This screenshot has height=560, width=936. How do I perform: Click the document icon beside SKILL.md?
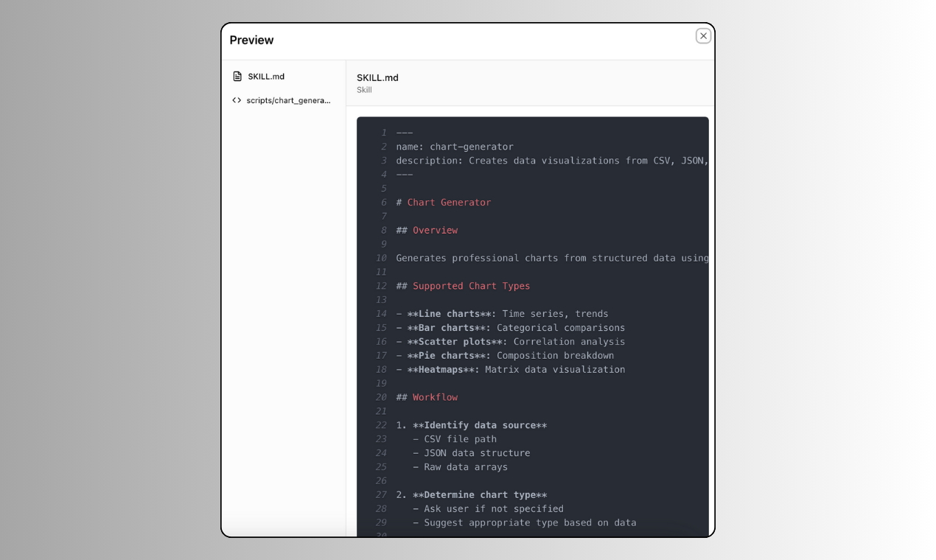coord(237,77)
